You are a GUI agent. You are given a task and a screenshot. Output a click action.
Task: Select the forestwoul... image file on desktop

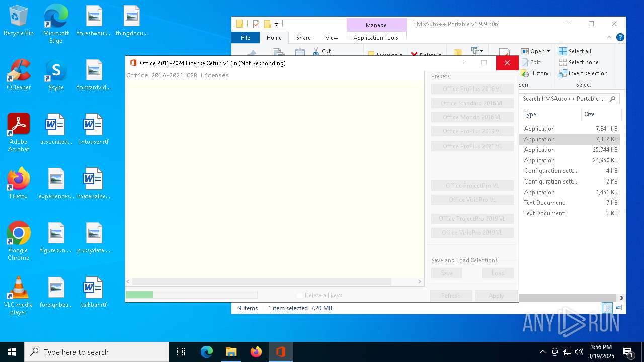pos(94,21)
